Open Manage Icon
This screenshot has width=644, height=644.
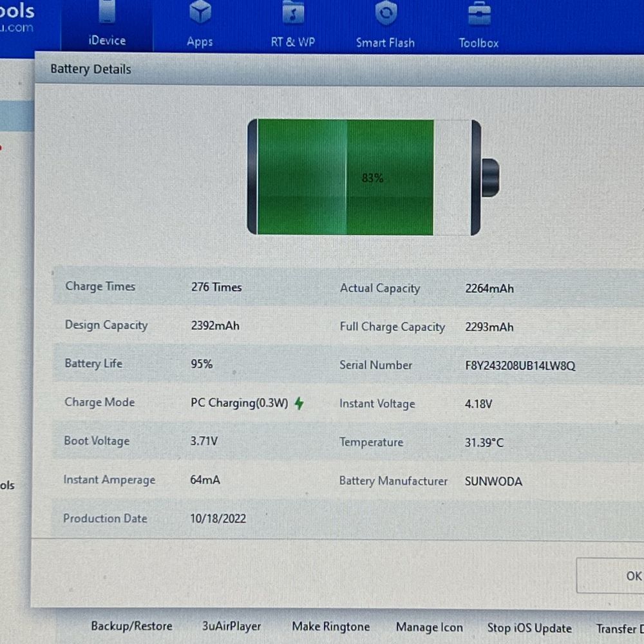pos(430,627)
